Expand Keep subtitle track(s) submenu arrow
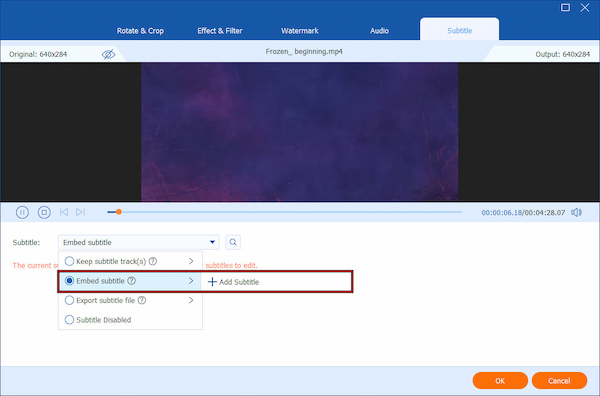Viewport: 600px width, 396px height. click(x=191, y=261)
